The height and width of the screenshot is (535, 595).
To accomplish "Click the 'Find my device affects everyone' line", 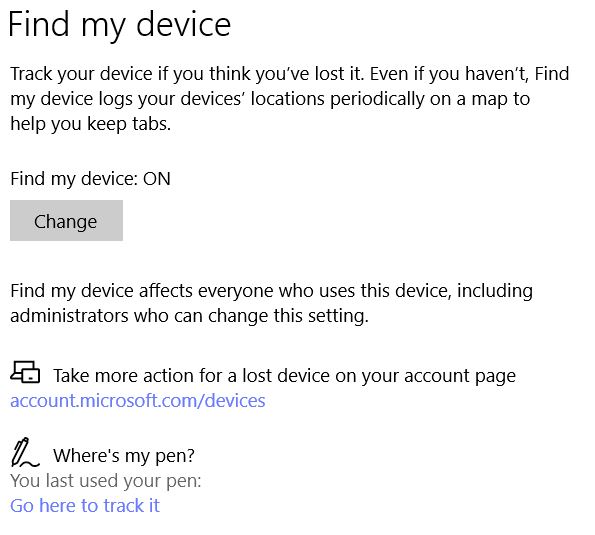I will [x=271, y=291].
